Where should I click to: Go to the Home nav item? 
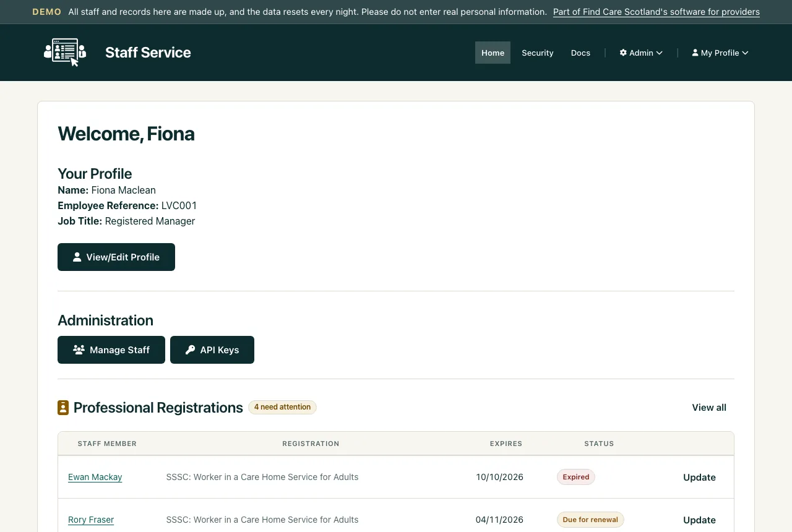point(493,53)
